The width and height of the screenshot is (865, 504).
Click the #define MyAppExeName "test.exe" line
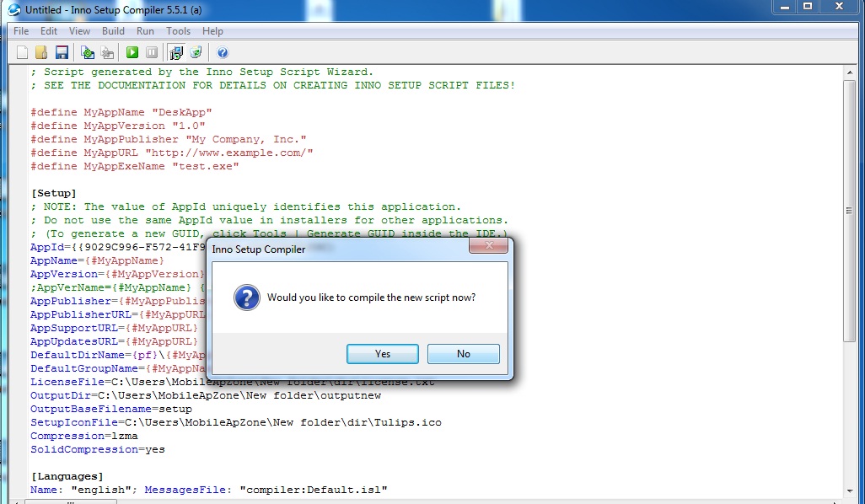(135, 166)
